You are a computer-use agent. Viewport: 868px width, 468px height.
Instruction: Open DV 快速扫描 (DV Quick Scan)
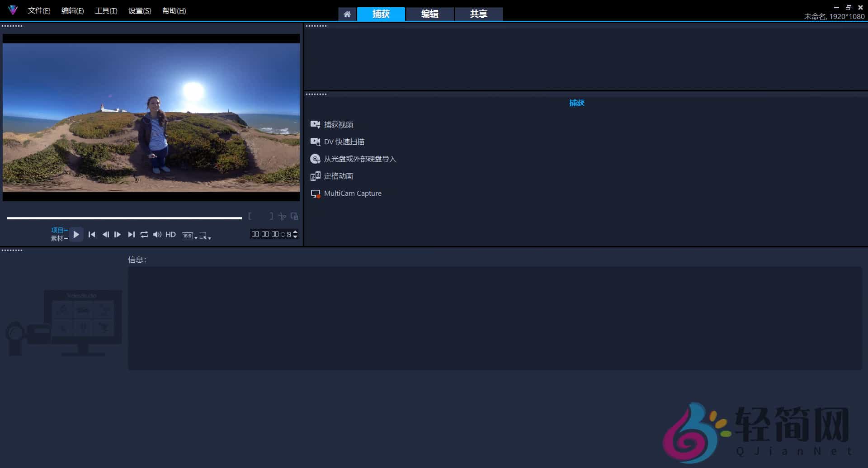tap(316, 142)
